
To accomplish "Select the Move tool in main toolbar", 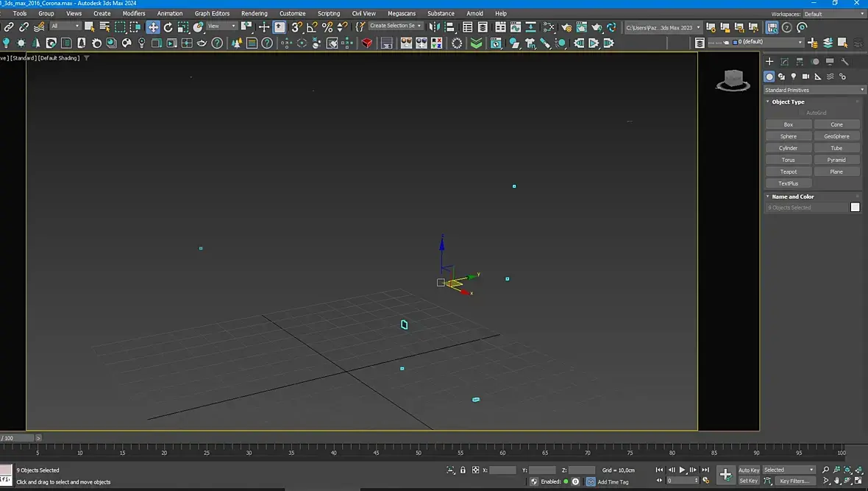I will pyautogui.click(x=153, y=27).
